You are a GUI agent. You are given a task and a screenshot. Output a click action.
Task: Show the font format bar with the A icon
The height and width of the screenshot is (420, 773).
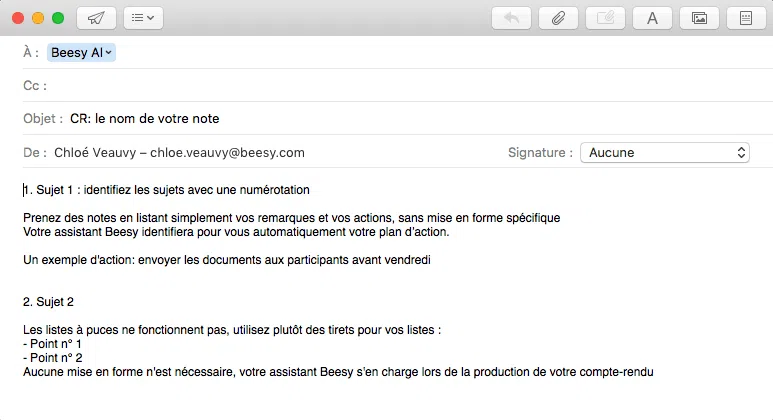[x=652, y=18]
